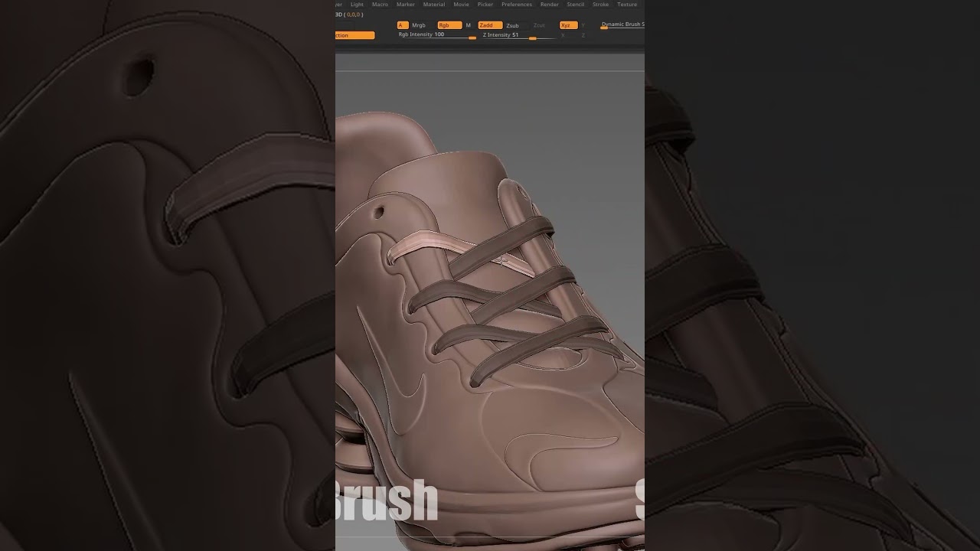Toggle the Xyz rotation button
The image size is (980, 551).
pyautogui.click(x=569, y=25)
